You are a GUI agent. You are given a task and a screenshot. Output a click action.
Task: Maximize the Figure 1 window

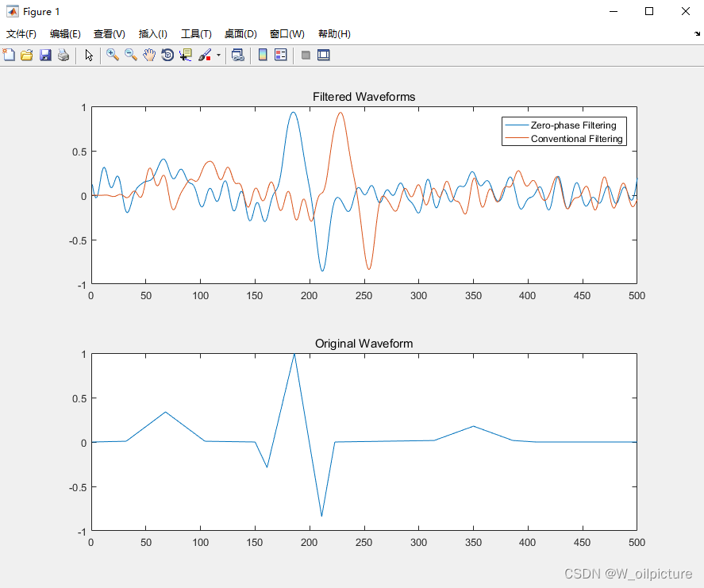649,11
